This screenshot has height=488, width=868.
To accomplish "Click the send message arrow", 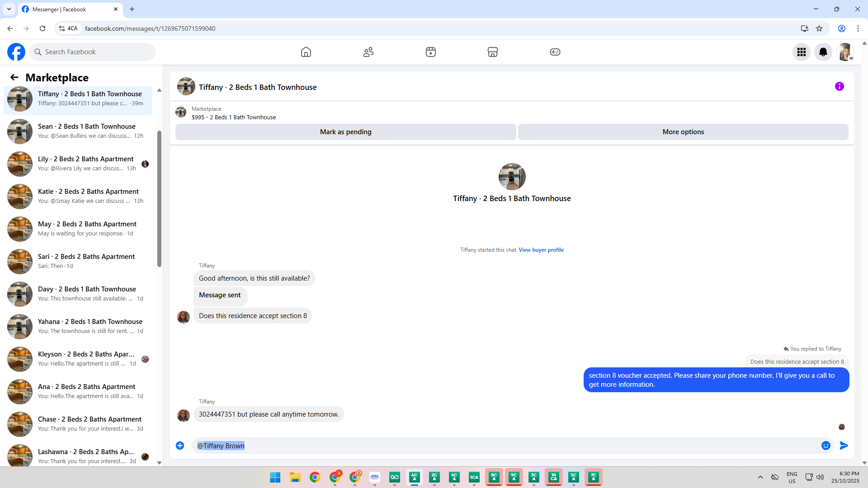I will point(844,446).
